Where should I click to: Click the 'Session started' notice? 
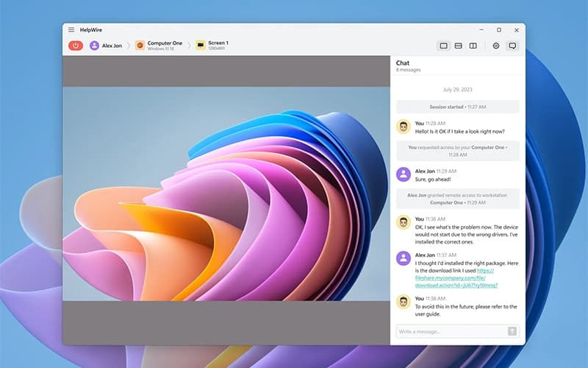pos(458,107)
